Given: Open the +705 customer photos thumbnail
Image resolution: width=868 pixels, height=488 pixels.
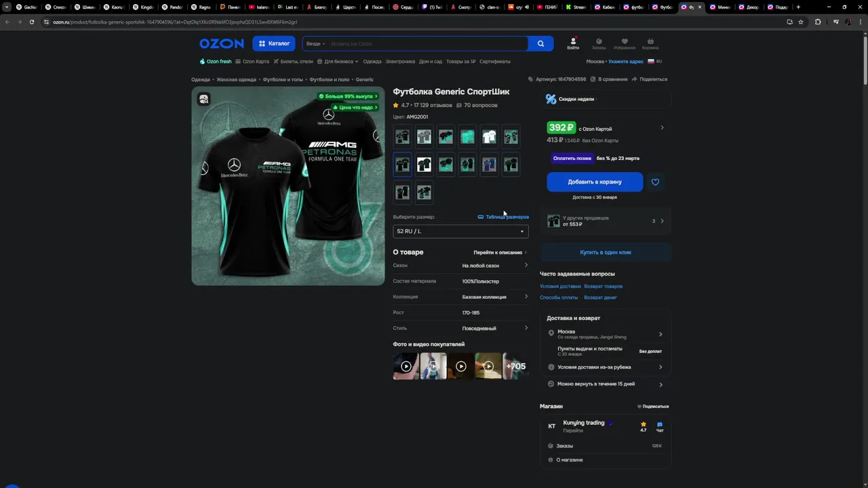Looking at the screenshot, I should [x=516, y=366].
